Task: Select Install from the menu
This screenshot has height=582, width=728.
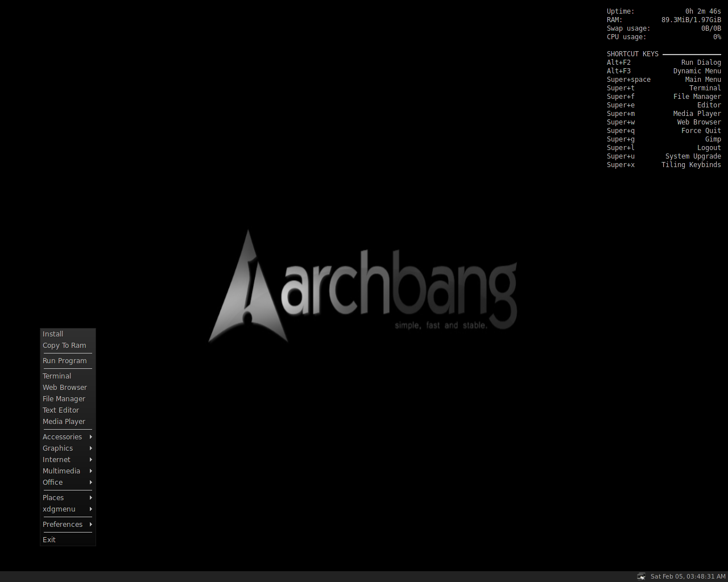Action: tap(68, 334)
